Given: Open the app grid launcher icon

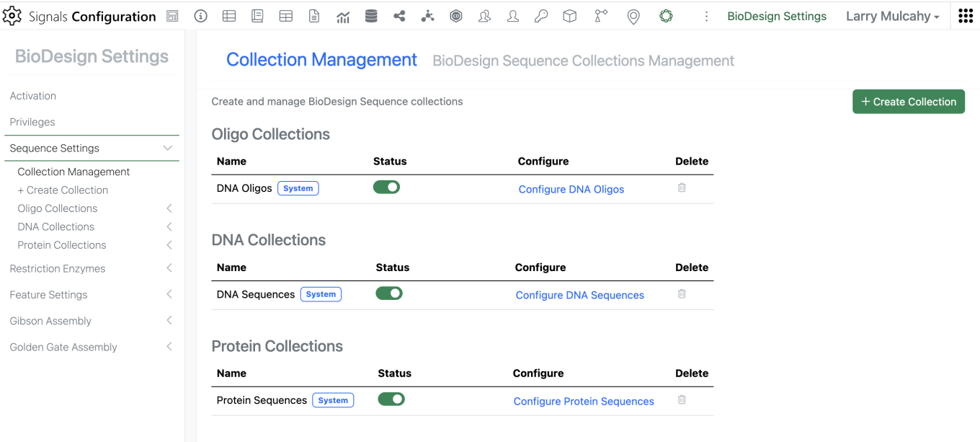Looking at the screenshot, I should (966, 16).
